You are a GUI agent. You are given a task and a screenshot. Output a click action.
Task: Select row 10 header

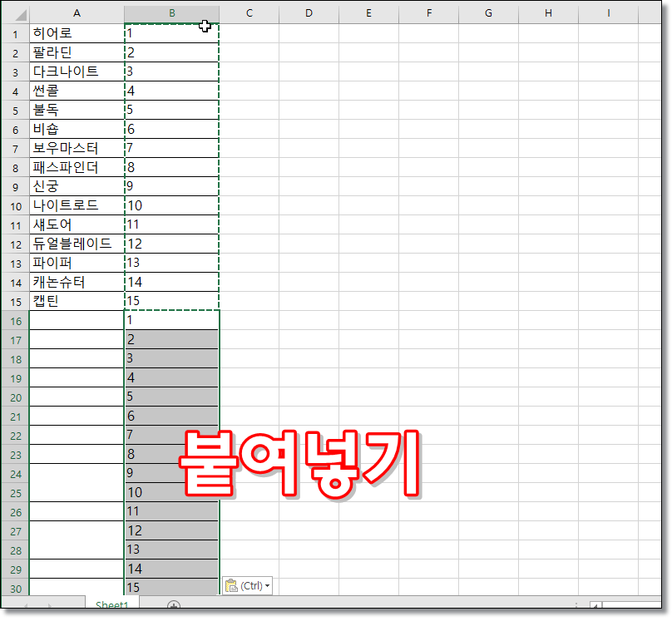pos(16,205)
